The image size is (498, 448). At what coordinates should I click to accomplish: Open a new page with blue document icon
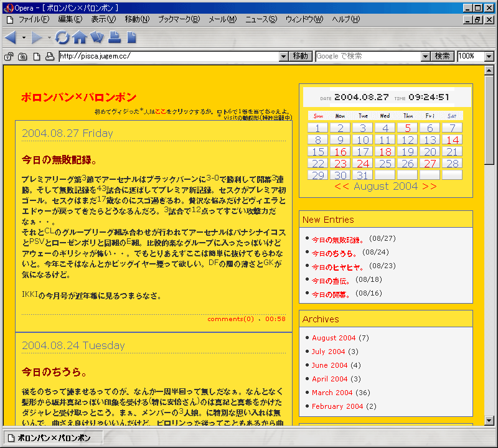click(x=131, y=37)
